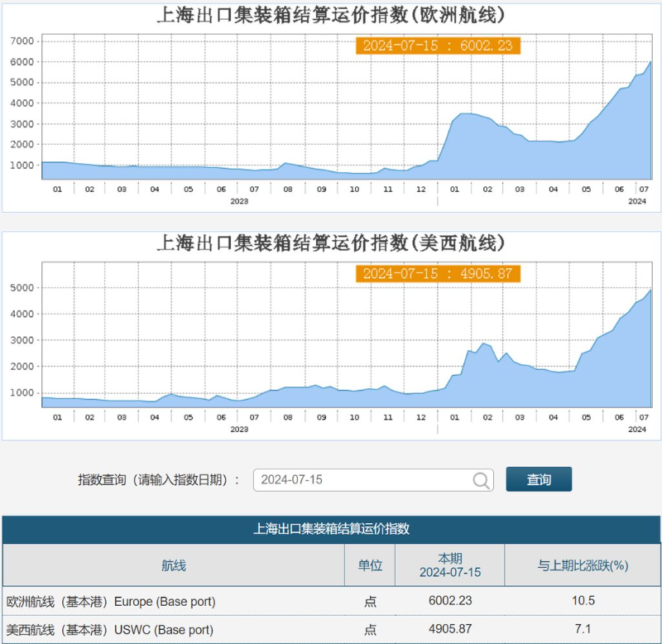The width and height of the screenshot is (662, 644).
Task: Click the 6002.23 value cell
Action: click(x=449, y=601)
